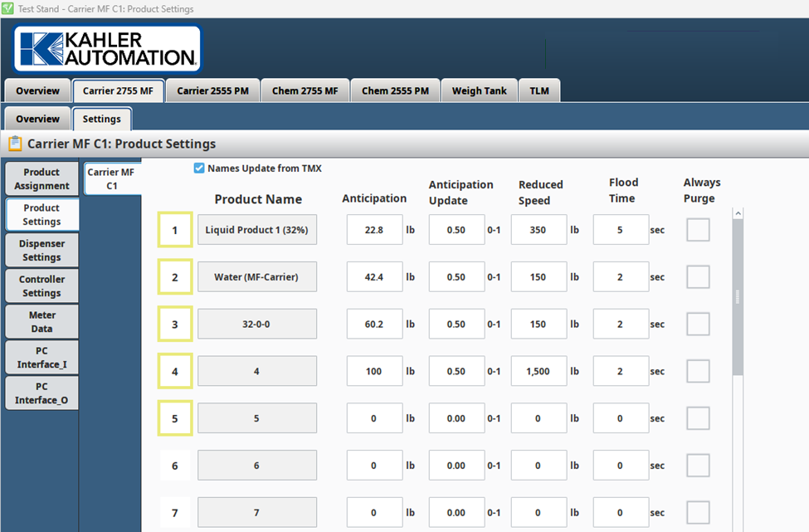Click the green app icon in title bar
The image size is (809, 532).
tap(7, 8)
